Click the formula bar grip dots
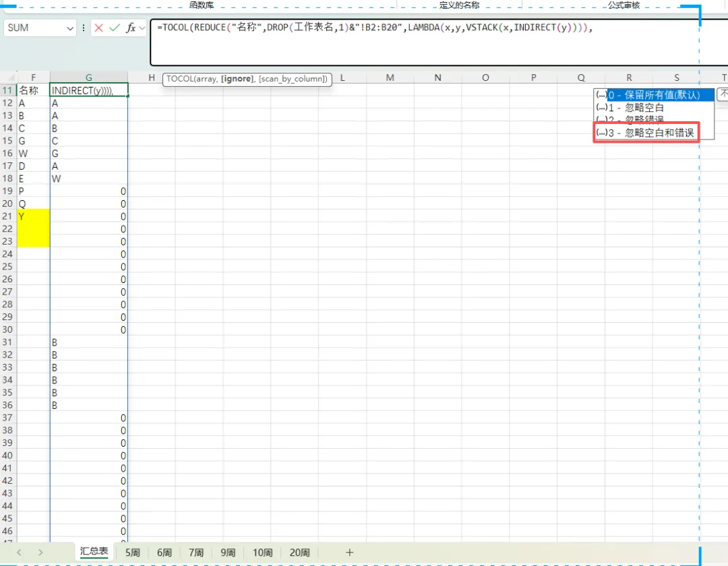 click(x=84, y=28)
